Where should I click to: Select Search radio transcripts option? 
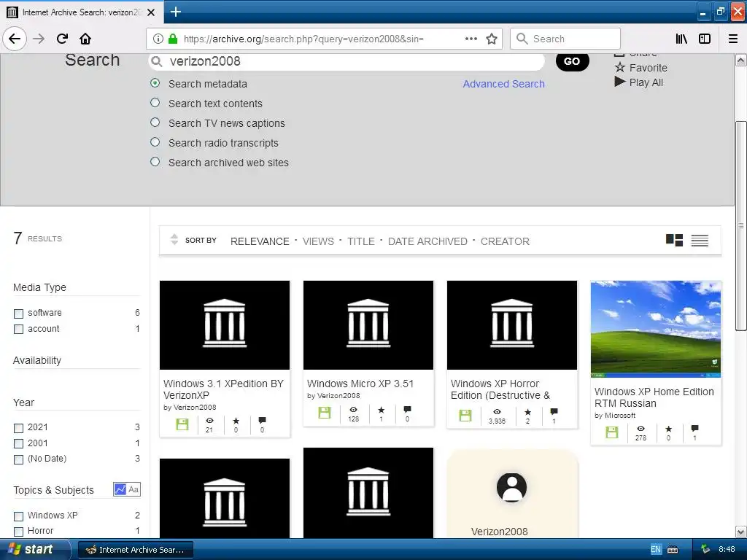tap(155, 142)
